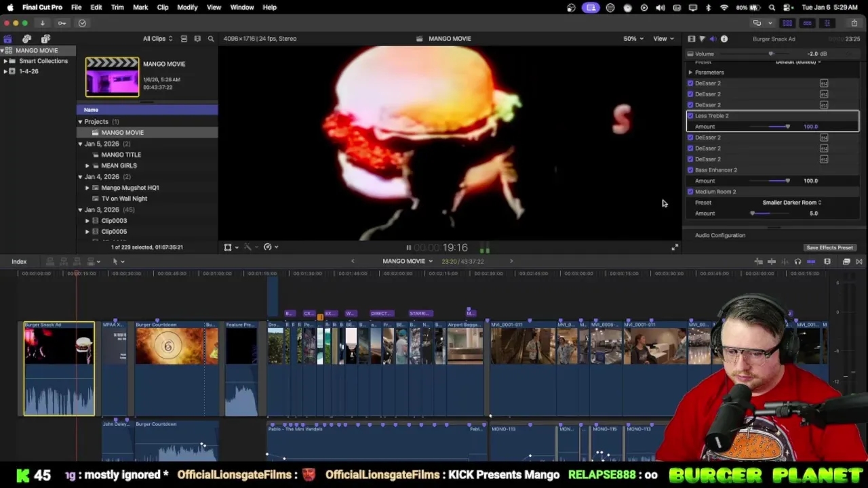Uncheck the third DeEsser 2 above Less Treble

pyautogui.click(x=690, y=105)
